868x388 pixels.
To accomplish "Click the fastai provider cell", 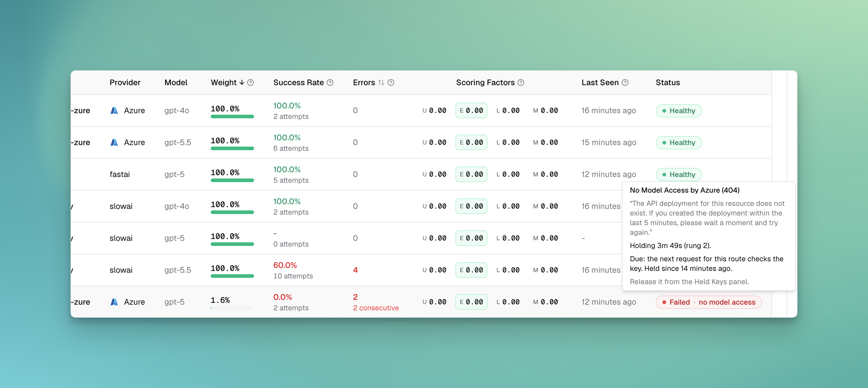I will tap(120, 174).
